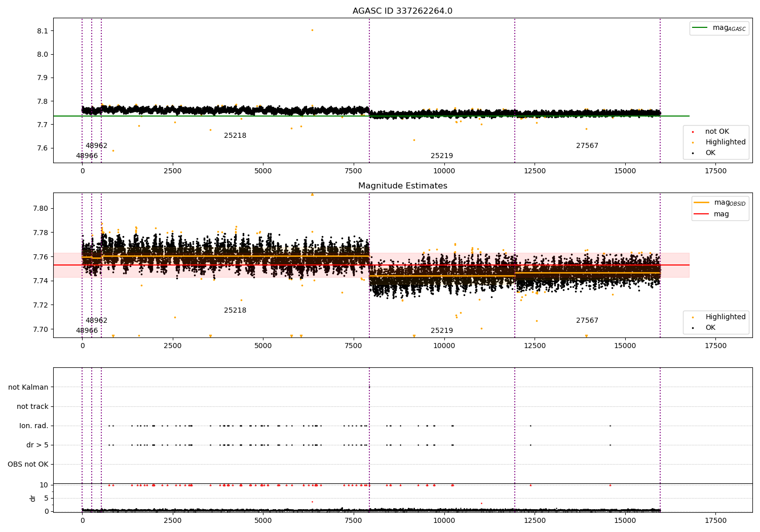Click the 'Magnitude Estimates' subplot title

point(402,186)
